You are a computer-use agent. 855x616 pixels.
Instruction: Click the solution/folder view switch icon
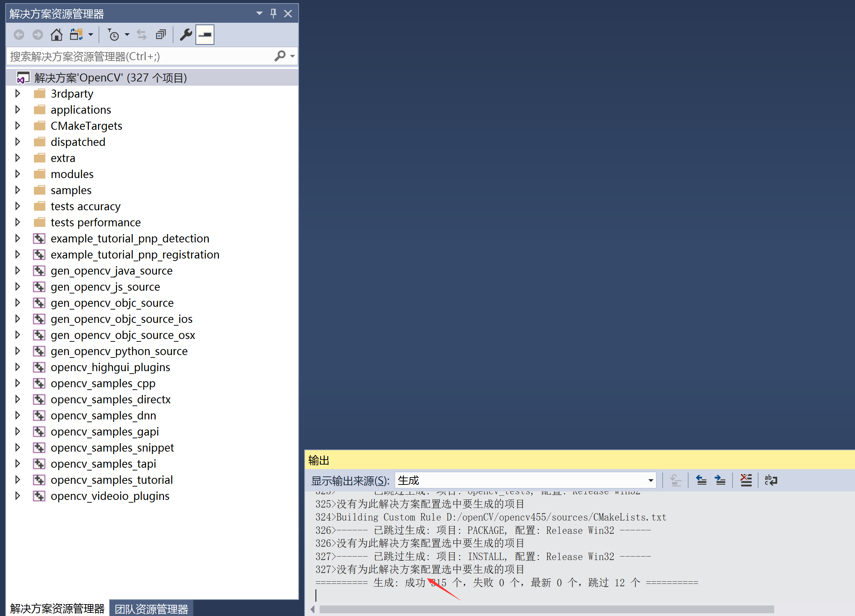point(76,35)
